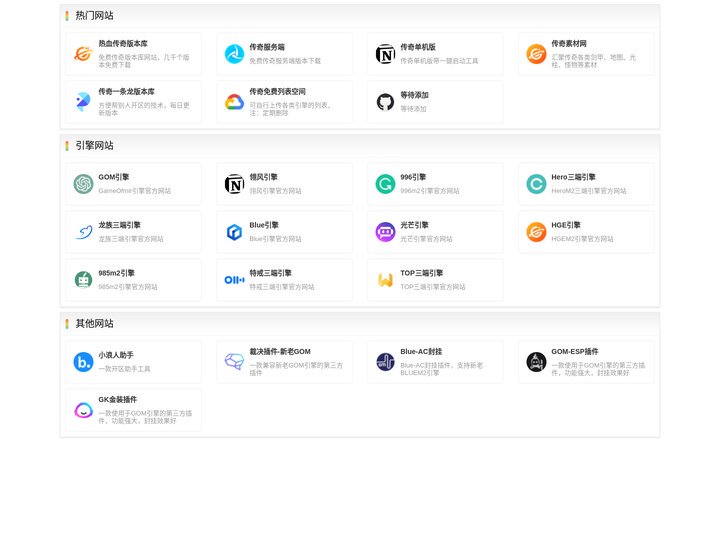Open the GOM引擎 title link

113,177
